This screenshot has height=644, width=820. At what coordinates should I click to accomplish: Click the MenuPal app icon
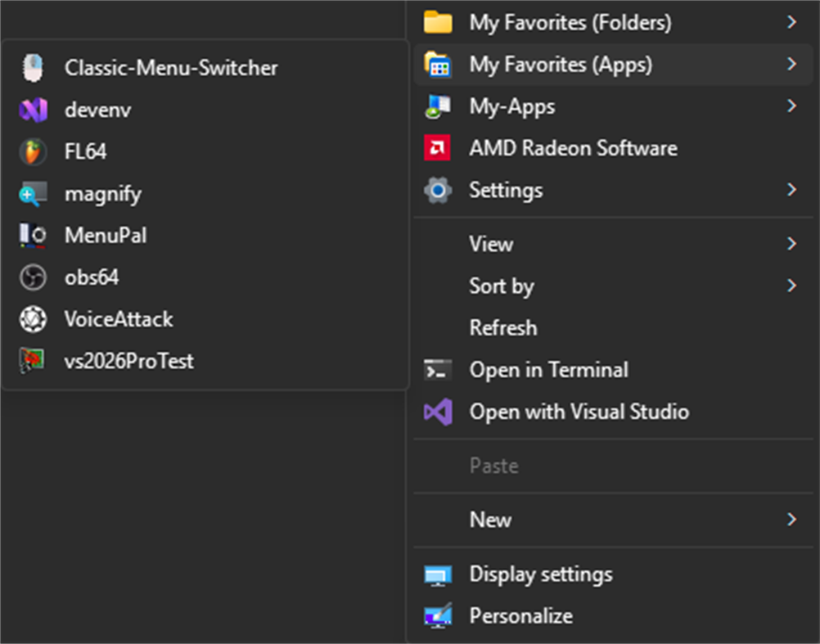point(33,235)
